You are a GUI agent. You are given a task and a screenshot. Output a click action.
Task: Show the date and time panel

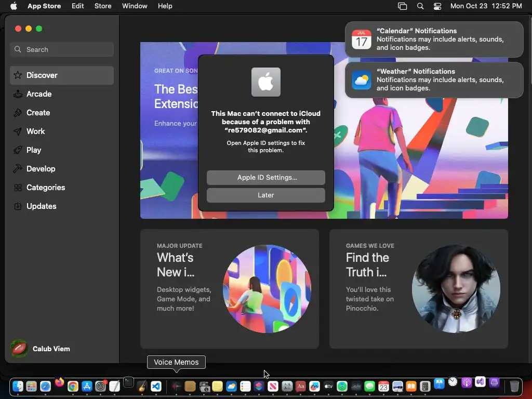pos(486,6)
